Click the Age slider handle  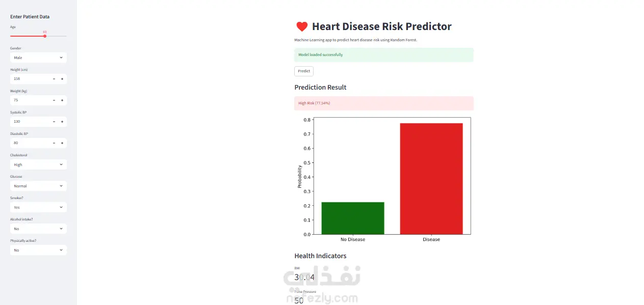(x=45, y=36)
